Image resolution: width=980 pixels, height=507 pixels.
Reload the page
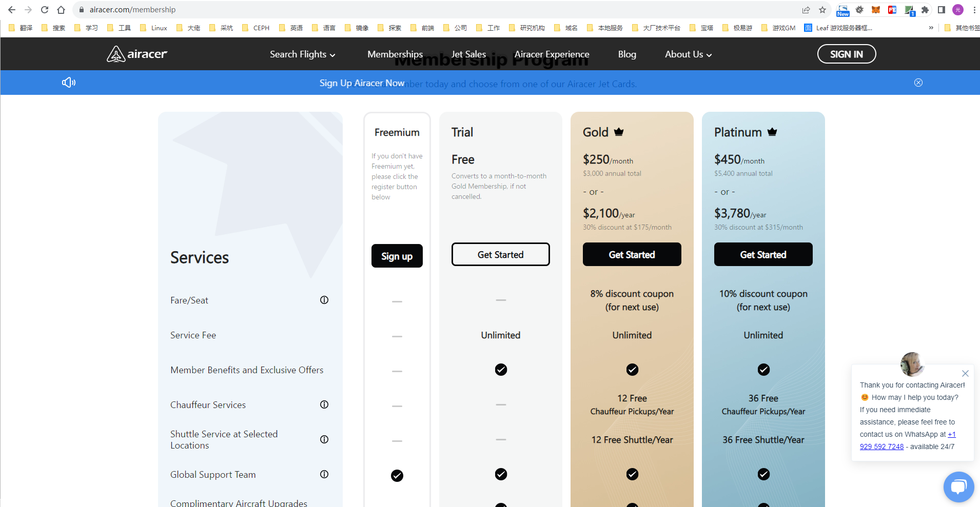pos(45,10)
